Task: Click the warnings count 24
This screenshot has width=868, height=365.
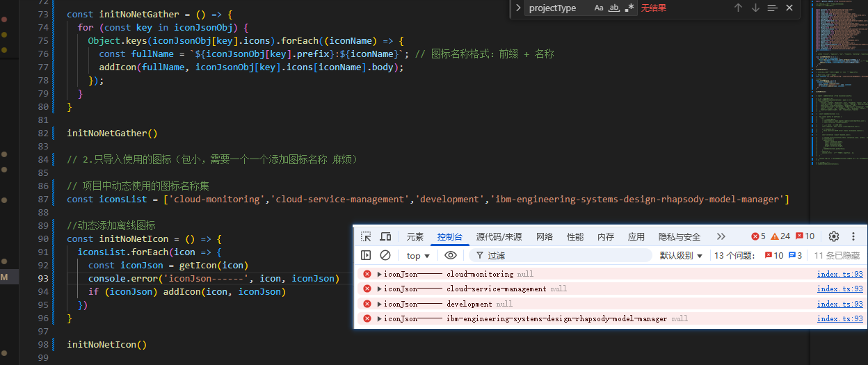Action: pyautogui.click(x=780, y=236)
